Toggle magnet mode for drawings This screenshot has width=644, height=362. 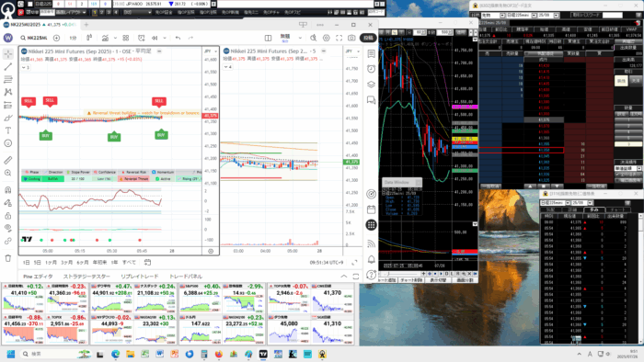coord(7,190)
